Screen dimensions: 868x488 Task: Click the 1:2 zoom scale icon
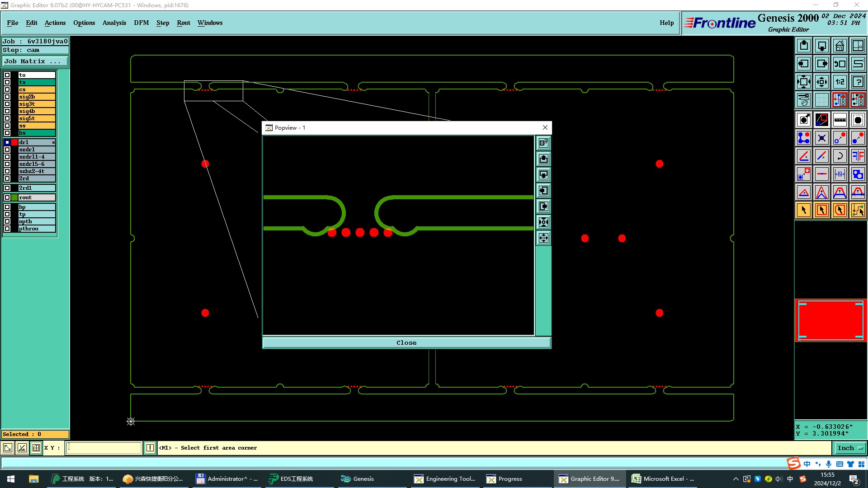point(840,82)
